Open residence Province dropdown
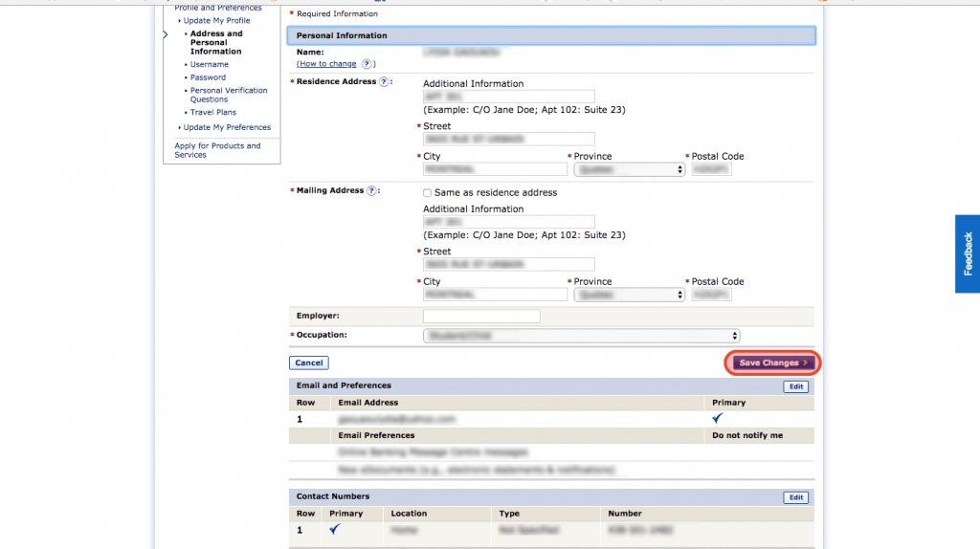980x549 pixels. tap(630, 169)
